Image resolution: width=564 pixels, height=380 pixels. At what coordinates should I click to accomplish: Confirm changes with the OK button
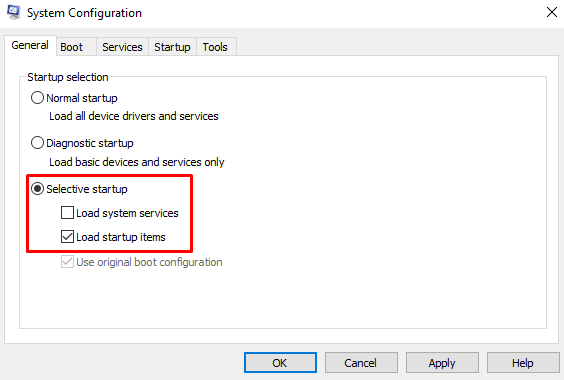pos(280,363)
